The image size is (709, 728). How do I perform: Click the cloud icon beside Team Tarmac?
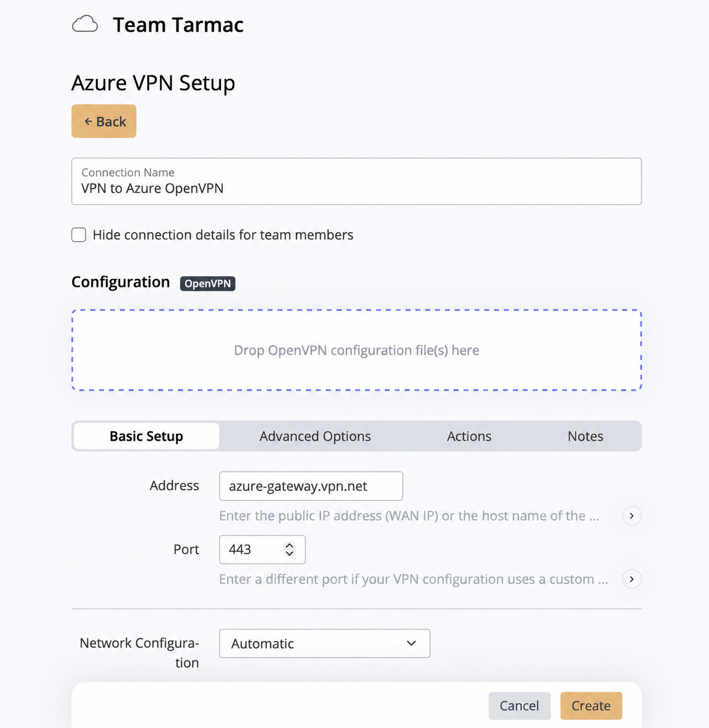click(85, 25)
